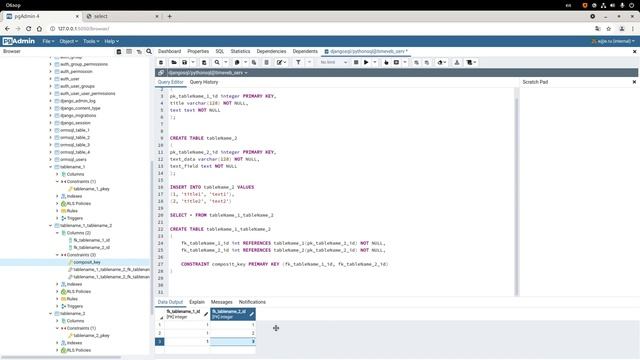640x360 pixels.
Task: Select row 3 header in data output
Action: 160,342
